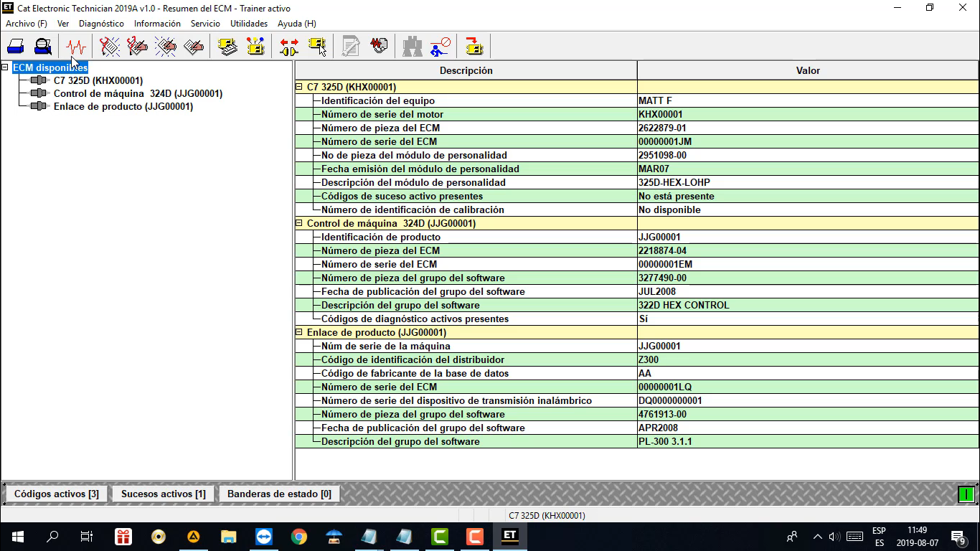
Task: Collapse the Enlace de producto table group
Action: click(299, 332)
